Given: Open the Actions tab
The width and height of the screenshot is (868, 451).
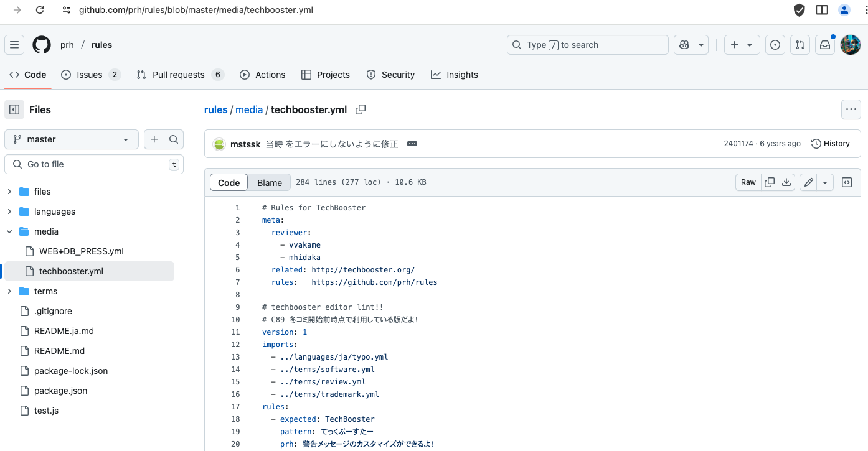Looking at the screenshot, I should tap(263, 75).
